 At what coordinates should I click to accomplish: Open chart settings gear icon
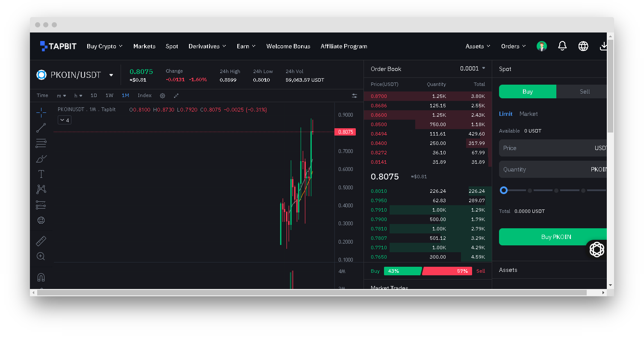(x=162, y=96)
